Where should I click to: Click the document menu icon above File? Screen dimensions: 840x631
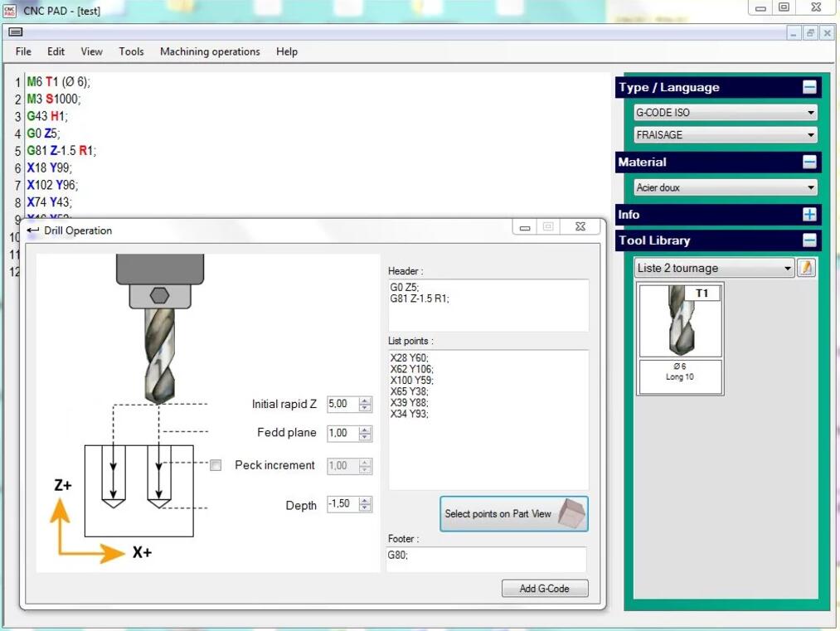(16, 32)
